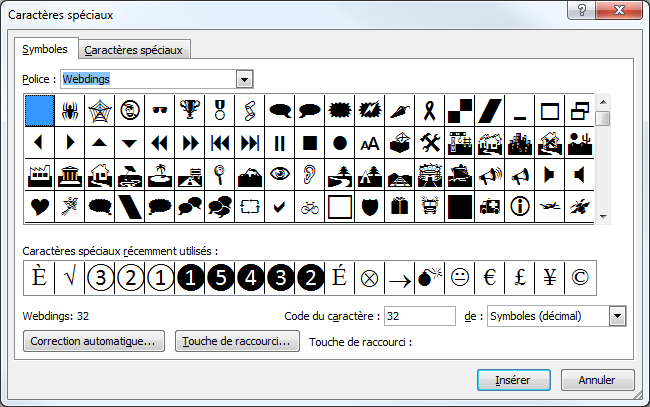Choose the awareness ribbon symbol
The height and width of the screenshot is (407, 650).
point(429,111)
